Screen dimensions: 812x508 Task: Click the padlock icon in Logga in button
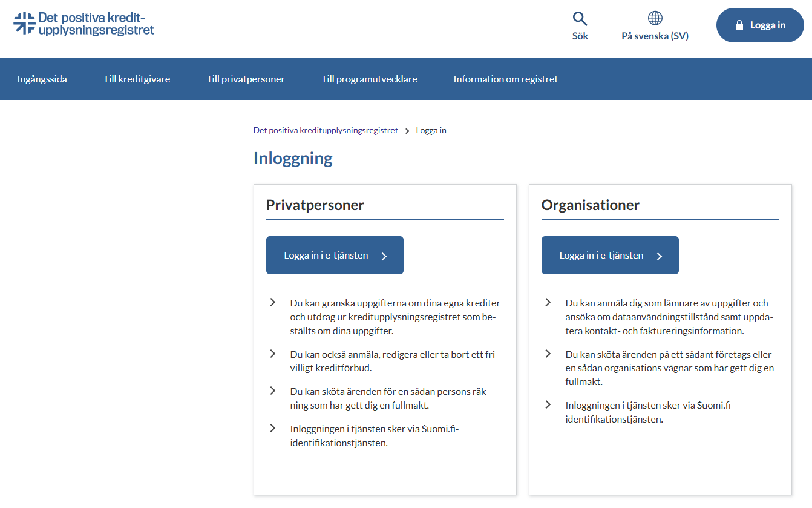click(x=739, y=25)
